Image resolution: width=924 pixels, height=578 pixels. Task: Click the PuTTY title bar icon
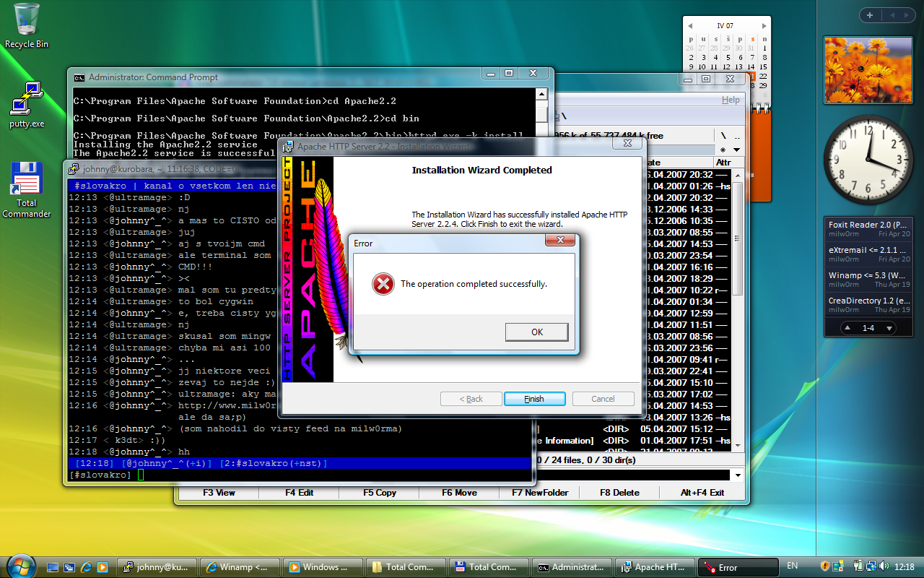(x=74, y=169)
